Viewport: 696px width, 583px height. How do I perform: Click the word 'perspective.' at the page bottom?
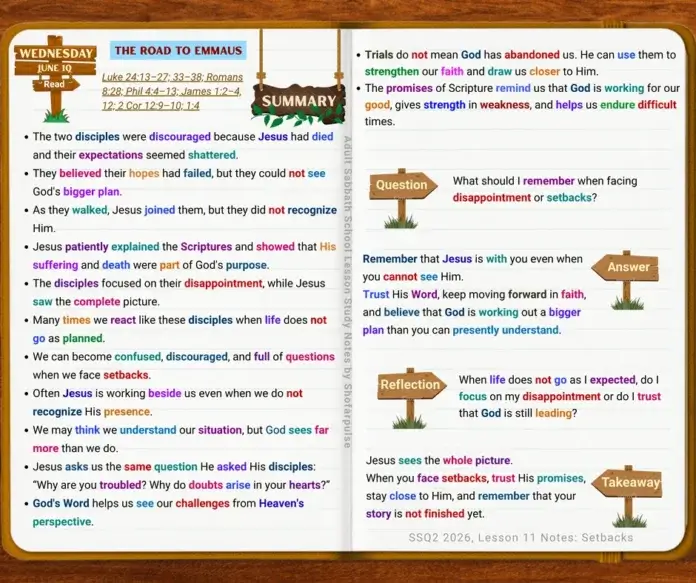tap(63, 522)
